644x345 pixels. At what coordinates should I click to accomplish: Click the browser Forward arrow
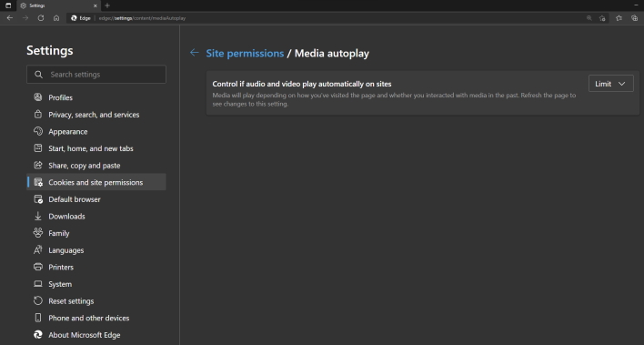(x=25, y=18)
